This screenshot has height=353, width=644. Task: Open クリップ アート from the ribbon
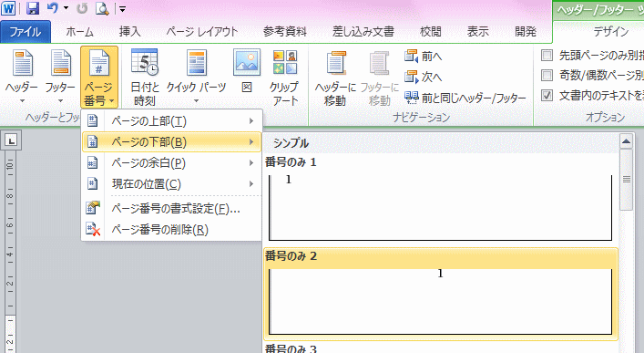pos(284,77)
